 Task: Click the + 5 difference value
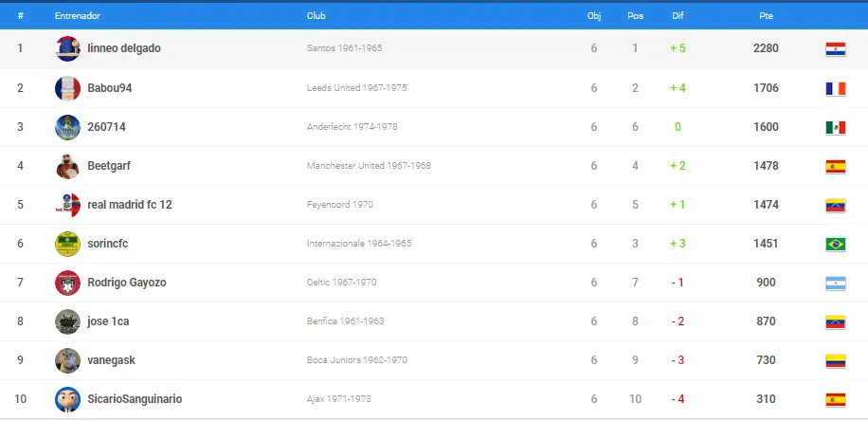[678, 48]
